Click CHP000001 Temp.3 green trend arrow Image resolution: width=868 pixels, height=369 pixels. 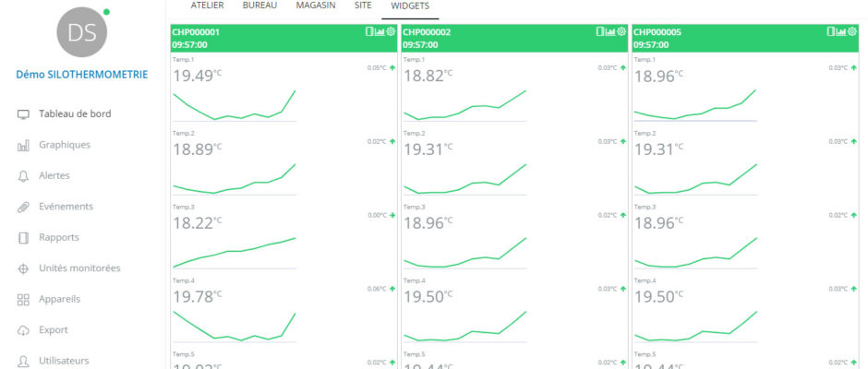pyautogui.click(x=392, y=215)
